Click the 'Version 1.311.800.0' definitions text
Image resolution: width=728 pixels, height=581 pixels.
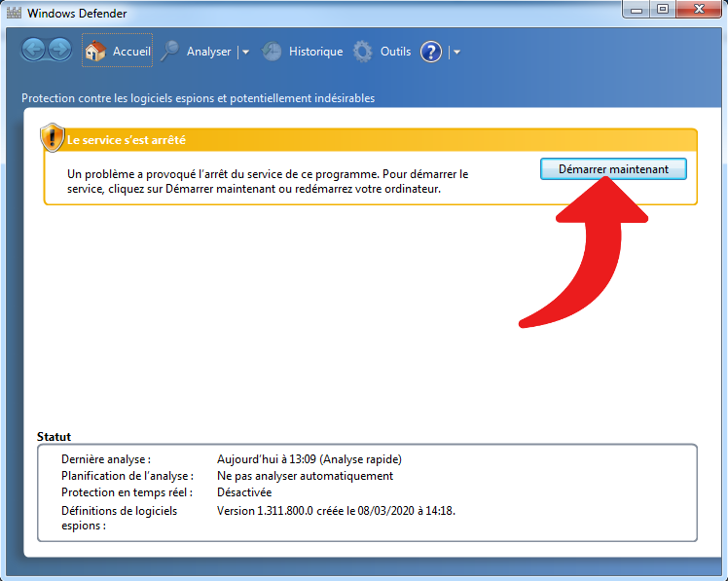336,511
